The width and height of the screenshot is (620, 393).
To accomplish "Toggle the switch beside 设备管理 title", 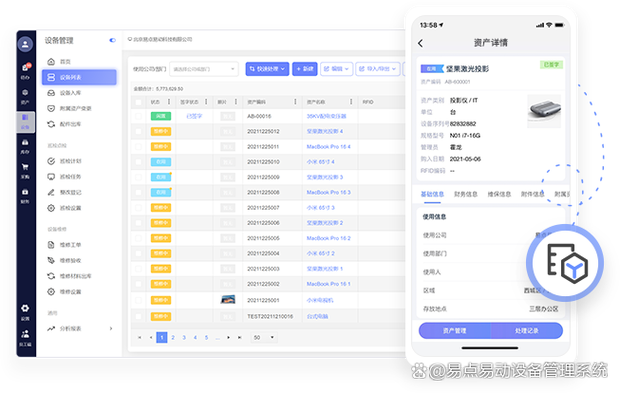I will pyautogui.click(x=113, y=40).
